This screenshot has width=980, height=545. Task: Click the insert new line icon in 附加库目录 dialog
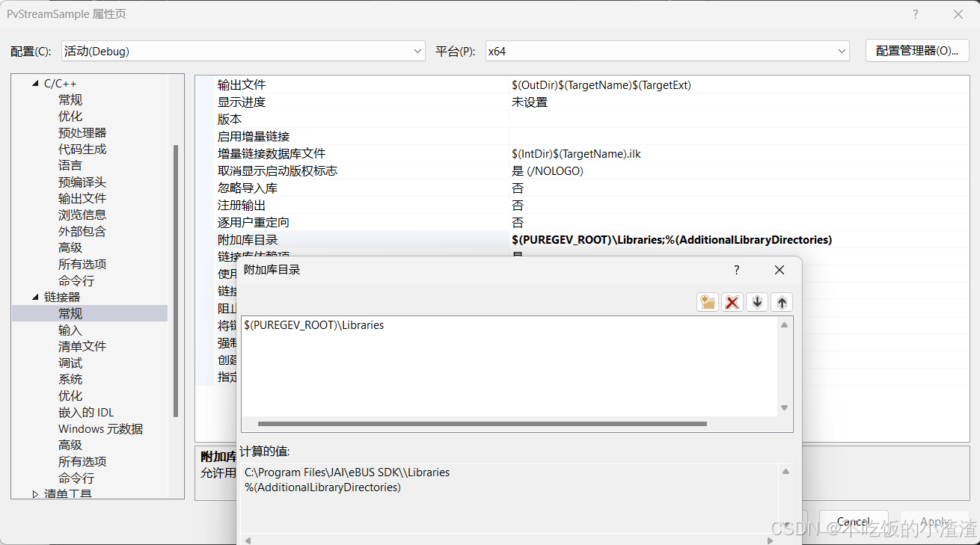[707, 302]
